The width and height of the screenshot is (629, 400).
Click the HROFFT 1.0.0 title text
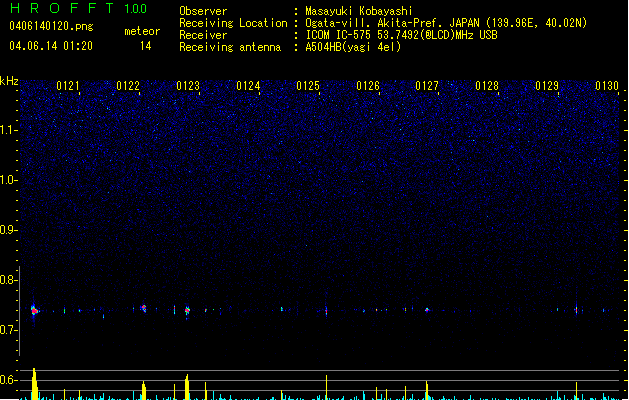pos(78,8)
